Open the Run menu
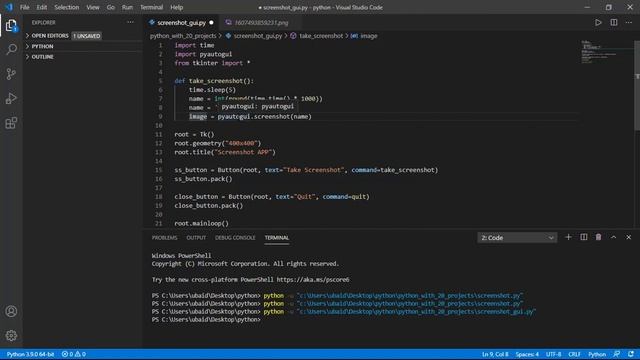This screenshot has height=360, width=640. (127, 7)
